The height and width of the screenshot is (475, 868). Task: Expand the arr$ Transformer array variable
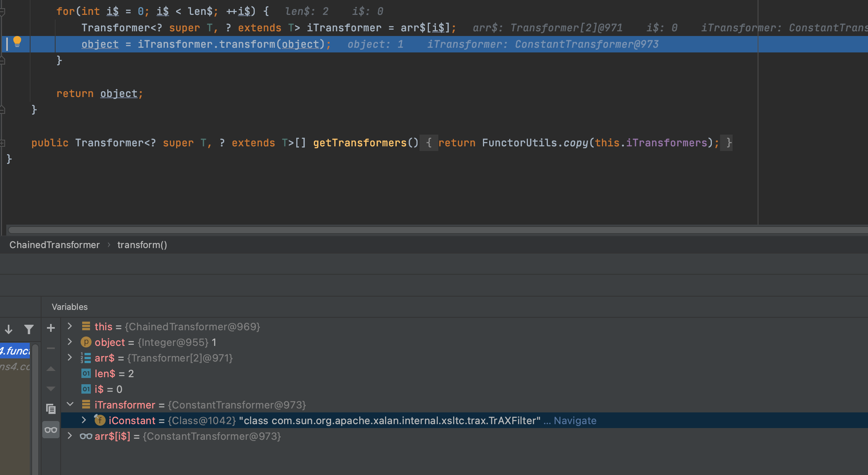[70, 357]
